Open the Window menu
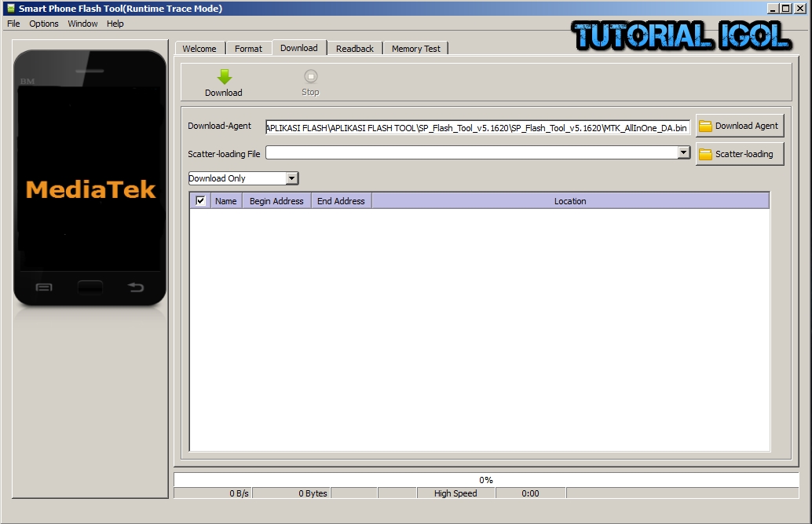The image size is (812, 524). [82, 24]
